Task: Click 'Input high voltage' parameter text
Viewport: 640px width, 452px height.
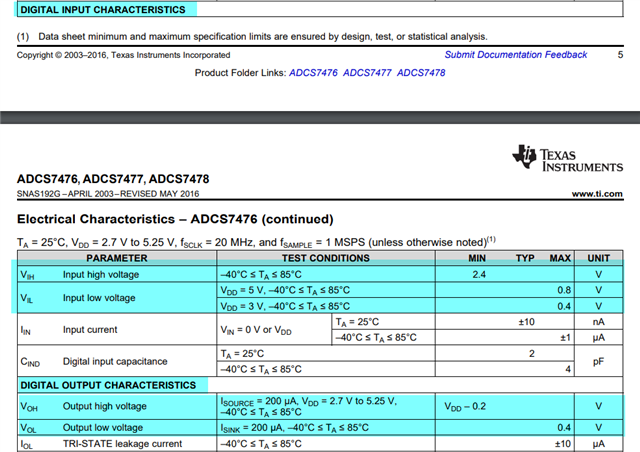Action: tap(101, 274)
